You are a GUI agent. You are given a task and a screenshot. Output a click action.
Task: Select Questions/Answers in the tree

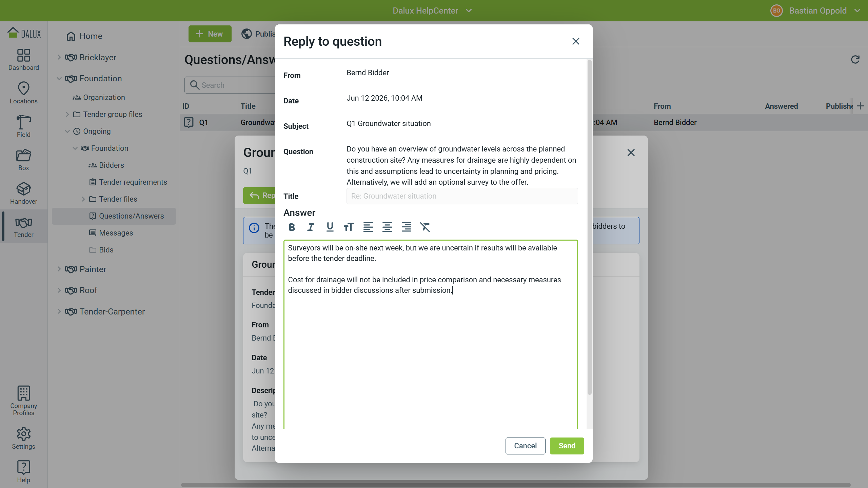pyautogui.click(x=114, y=216)
